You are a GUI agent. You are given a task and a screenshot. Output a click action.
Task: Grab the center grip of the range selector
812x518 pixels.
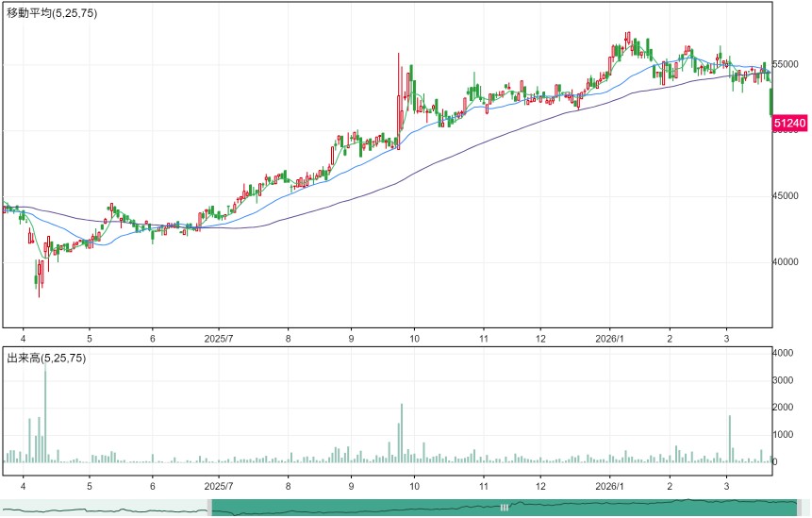(504, 508)
